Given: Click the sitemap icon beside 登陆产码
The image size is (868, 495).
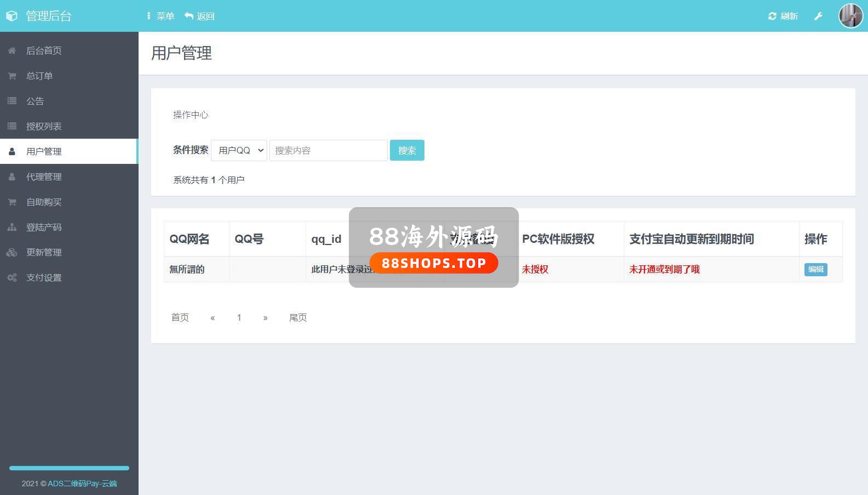Looking at the screenshot, I should (x=12, y=227).
